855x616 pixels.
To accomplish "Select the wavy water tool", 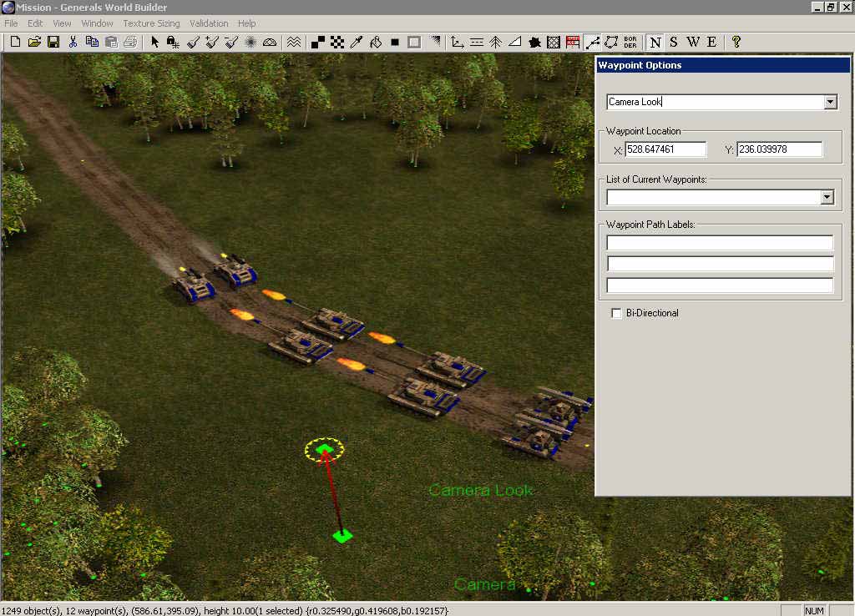I will [x=294, y=42].
